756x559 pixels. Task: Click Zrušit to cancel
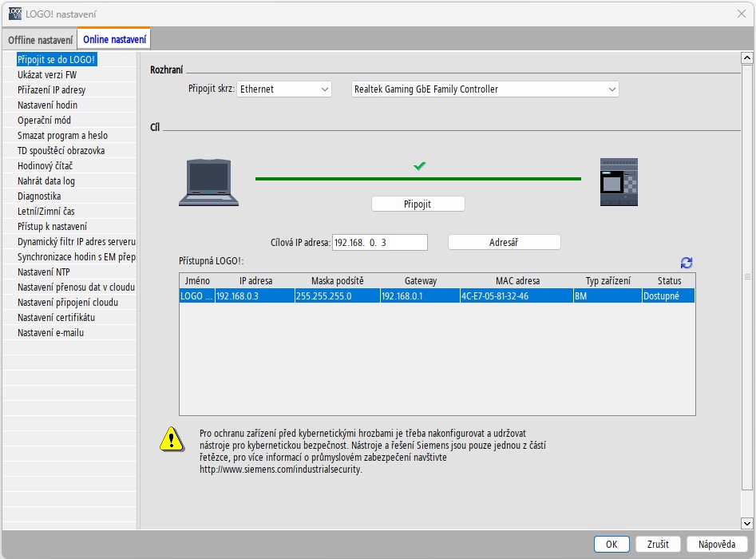point(658,544)
